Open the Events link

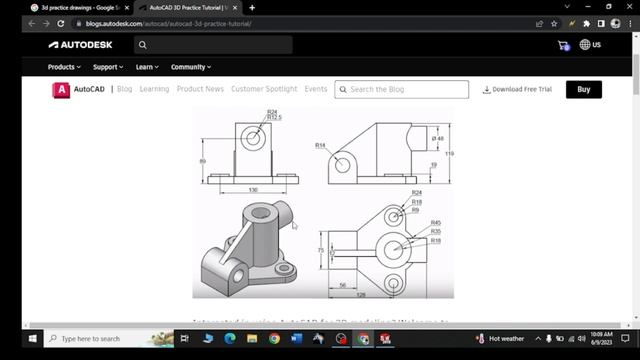click(x=316, y=89)
